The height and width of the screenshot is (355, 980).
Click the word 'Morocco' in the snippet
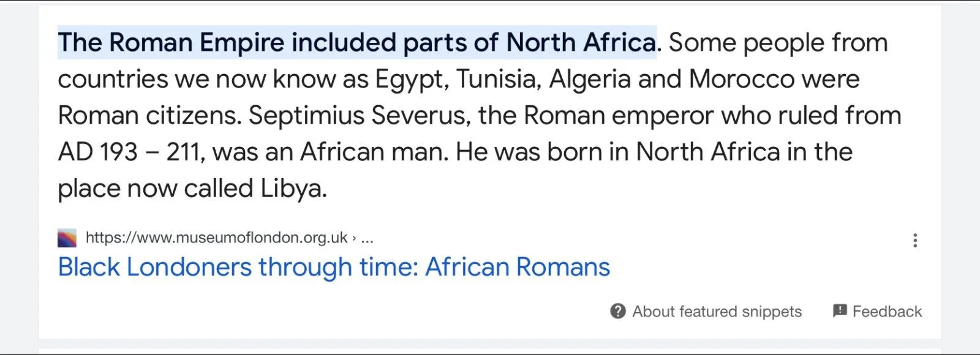pos(741,80)
